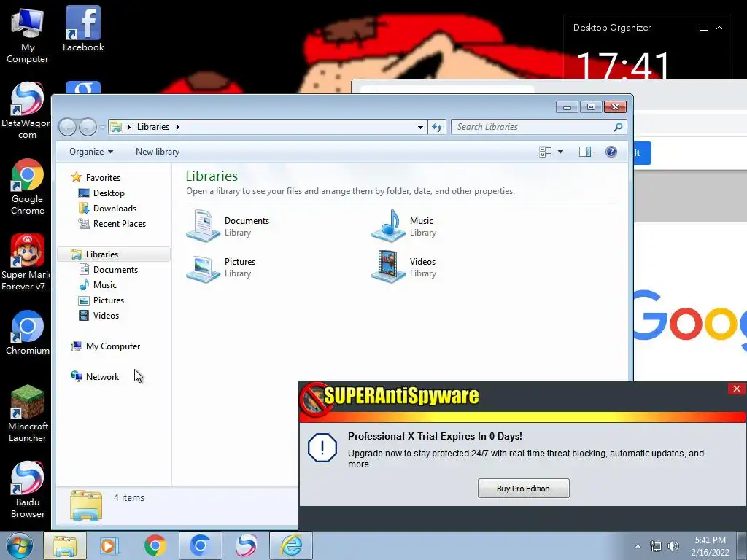This screenshot has width=747, height=560.
Task: Select Videos in navigation tree
Action: 106,316
